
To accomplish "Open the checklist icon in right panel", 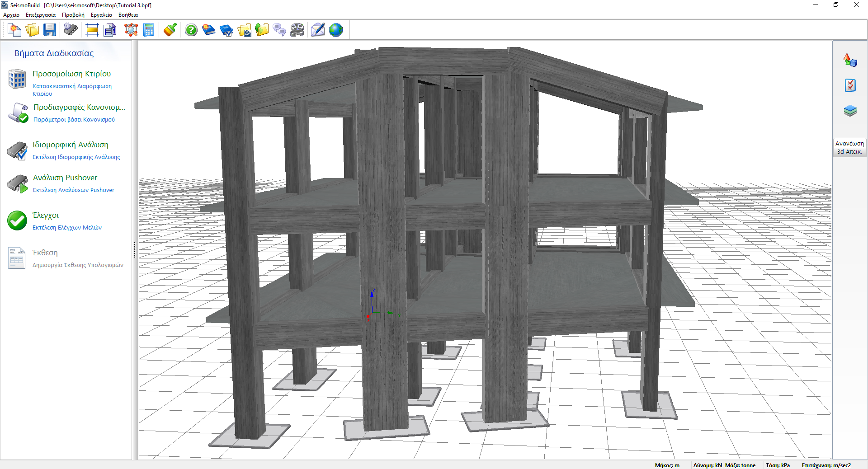I will coord(850,85).
